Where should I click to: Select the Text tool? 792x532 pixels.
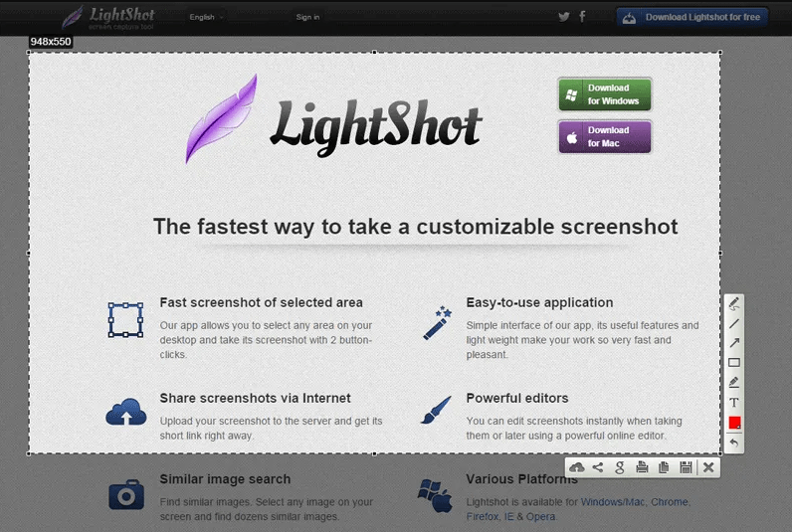[734, 403]
